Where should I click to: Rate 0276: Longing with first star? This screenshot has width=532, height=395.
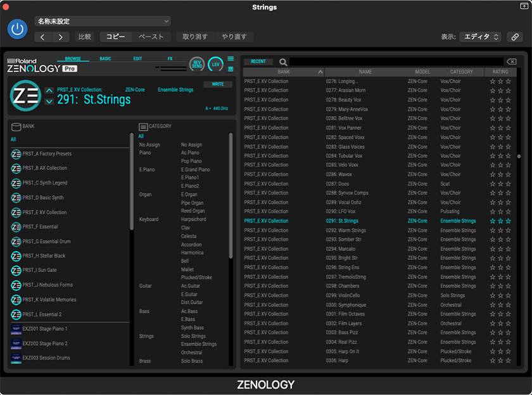(493, 82)
